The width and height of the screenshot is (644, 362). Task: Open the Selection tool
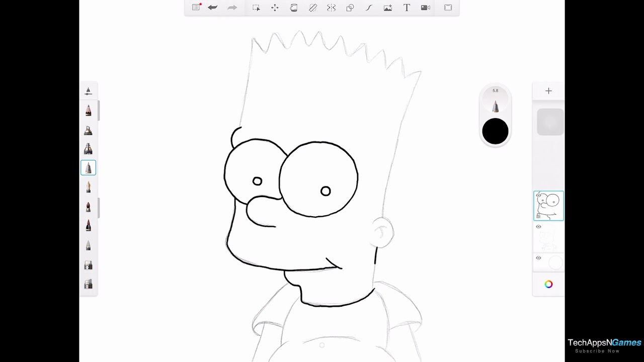[x=256, y=8]
